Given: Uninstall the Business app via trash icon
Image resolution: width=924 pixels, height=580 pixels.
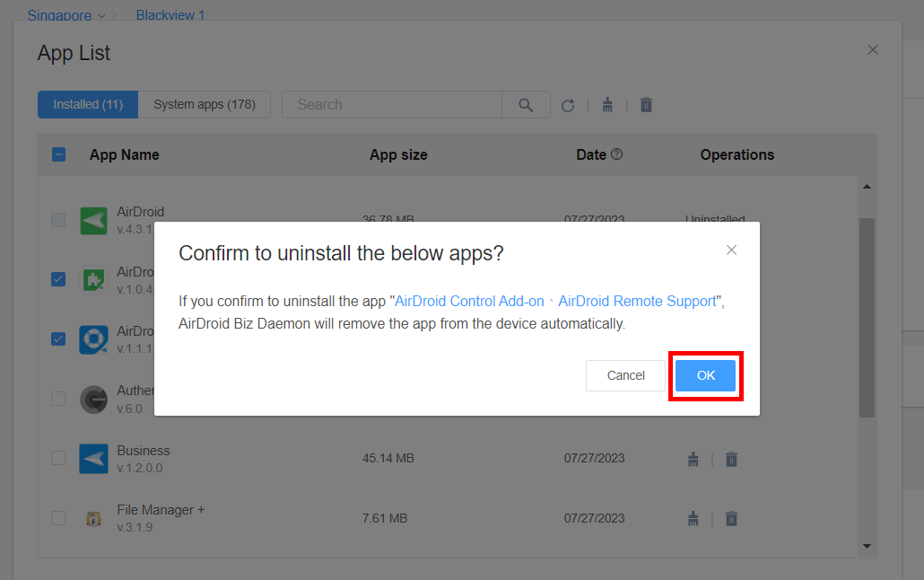Looking at the screenshot, I should tap(731, 459).
